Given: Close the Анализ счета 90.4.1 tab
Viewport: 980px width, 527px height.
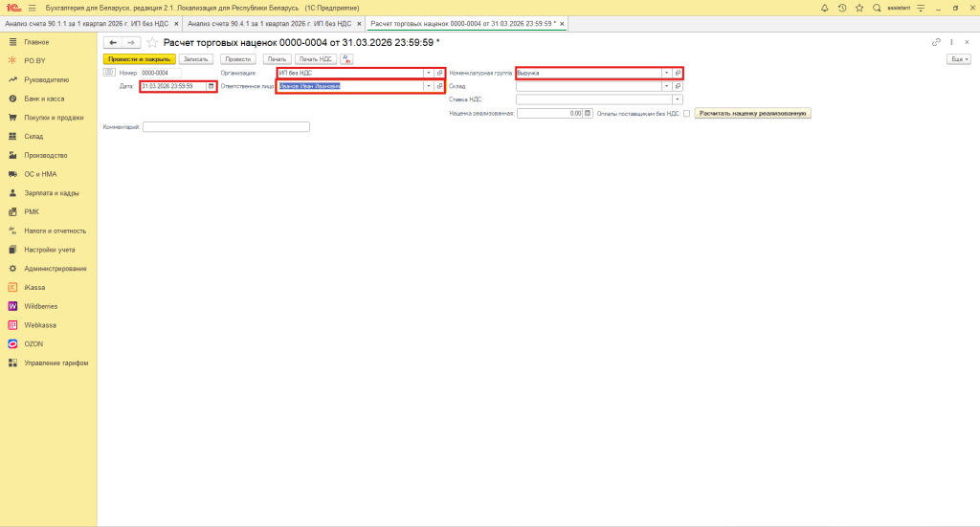Looking at the screenshot, I should [358, 23].
